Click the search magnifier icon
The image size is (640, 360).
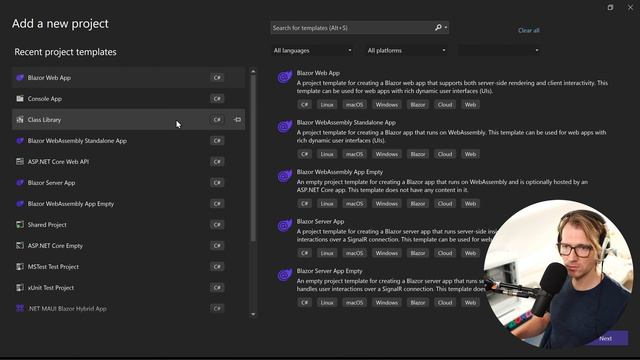tap(438, 27)
